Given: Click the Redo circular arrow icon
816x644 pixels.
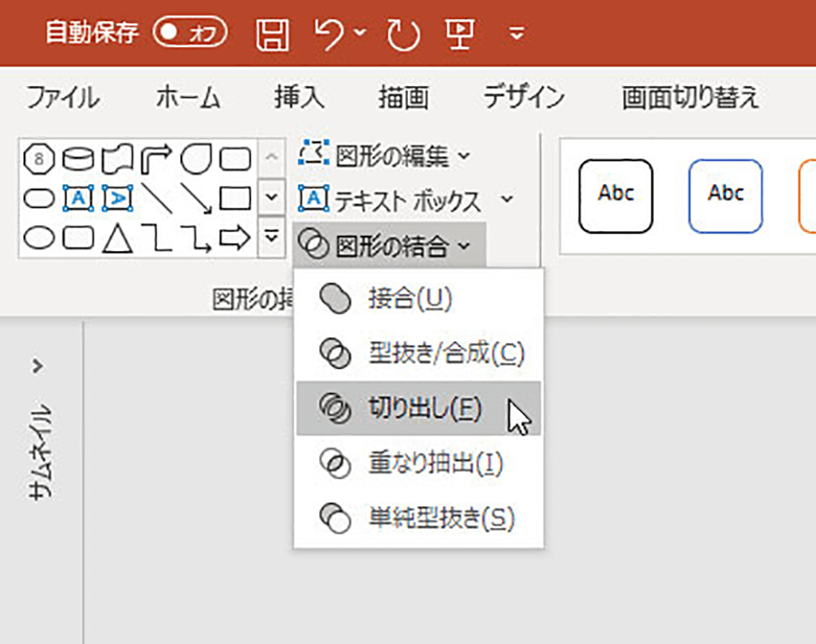Looking at the screenshot, I should [x=403, y=34].
